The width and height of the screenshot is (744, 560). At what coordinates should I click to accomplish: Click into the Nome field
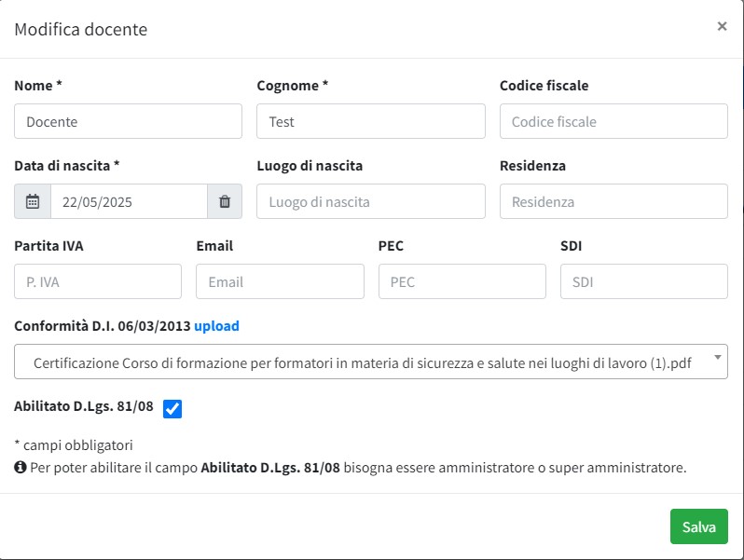tap(128, 121)
